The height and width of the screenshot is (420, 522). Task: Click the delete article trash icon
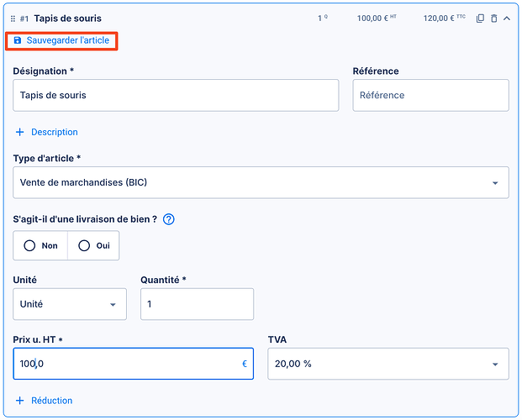[493, 18]
